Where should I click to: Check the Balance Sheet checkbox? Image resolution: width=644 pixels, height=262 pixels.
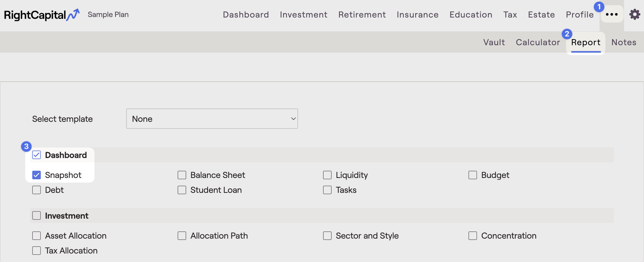tap(182, 175)
